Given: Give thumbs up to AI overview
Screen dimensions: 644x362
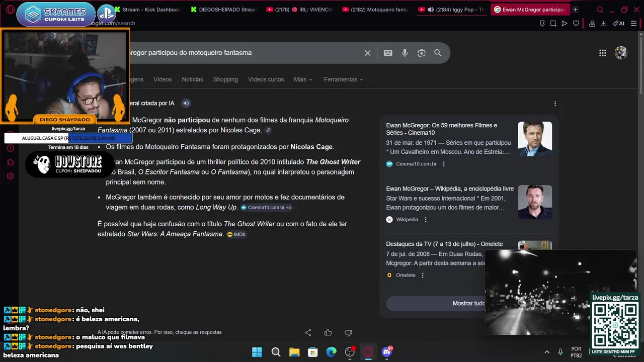Looking at the screenshot, I should pyautogui.click(x=328, y=332).
